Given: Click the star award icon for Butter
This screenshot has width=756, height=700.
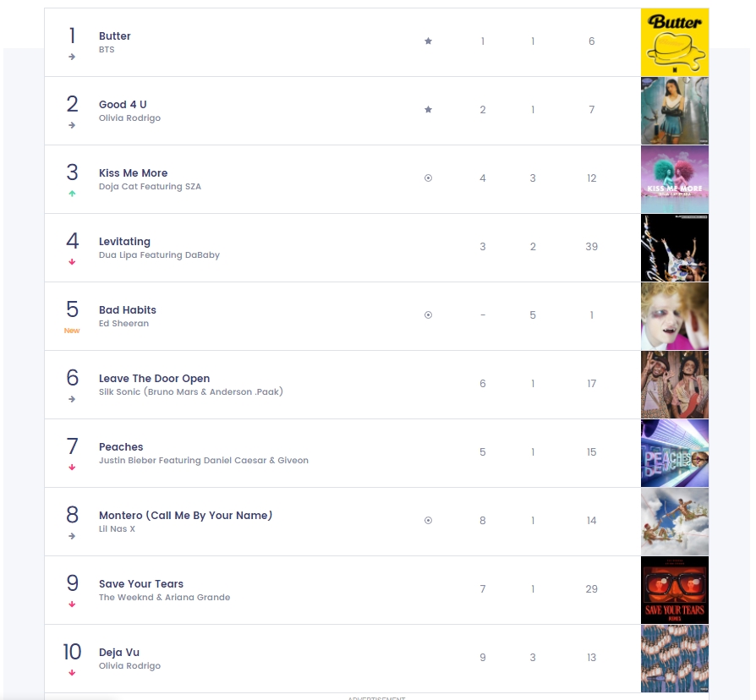Looking at the screenshot, I should tap(428, 41).
